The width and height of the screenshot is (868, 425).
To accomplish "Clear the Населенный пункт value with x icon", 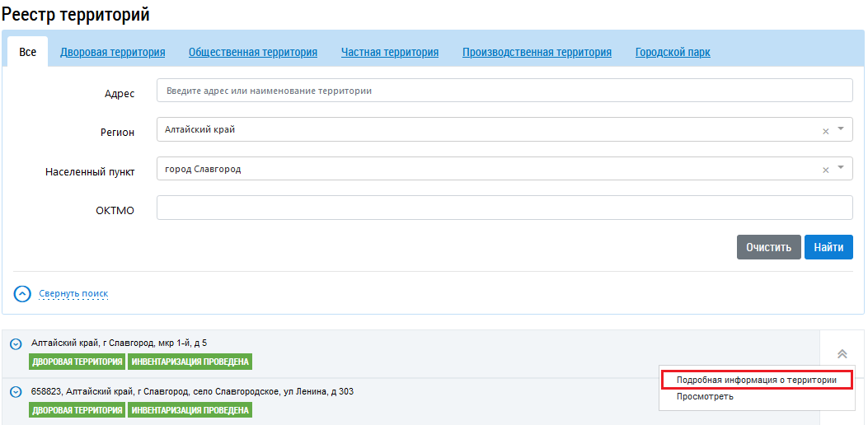I will coord(825,170).
